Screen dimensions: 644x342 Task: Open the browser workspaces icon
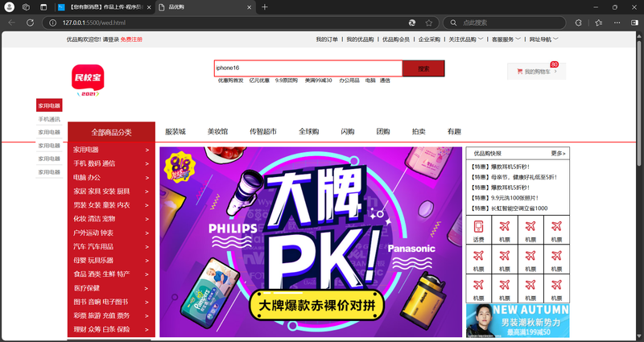pos(26,7)
